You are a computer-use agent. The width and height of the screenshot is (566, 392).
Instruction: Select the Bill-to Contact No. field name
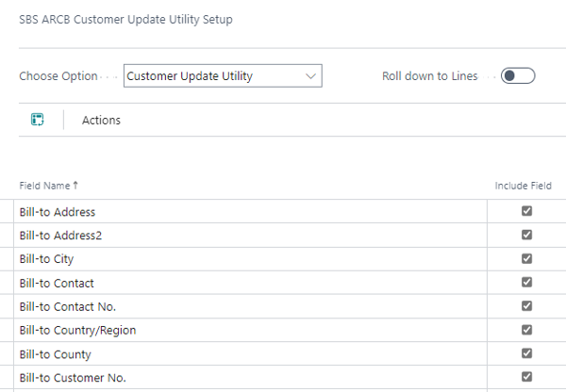68,307
